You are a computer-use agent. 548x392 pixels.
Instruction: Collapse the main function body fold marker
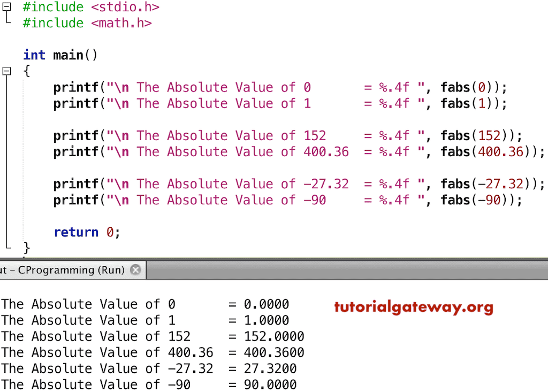click(5, 71)
